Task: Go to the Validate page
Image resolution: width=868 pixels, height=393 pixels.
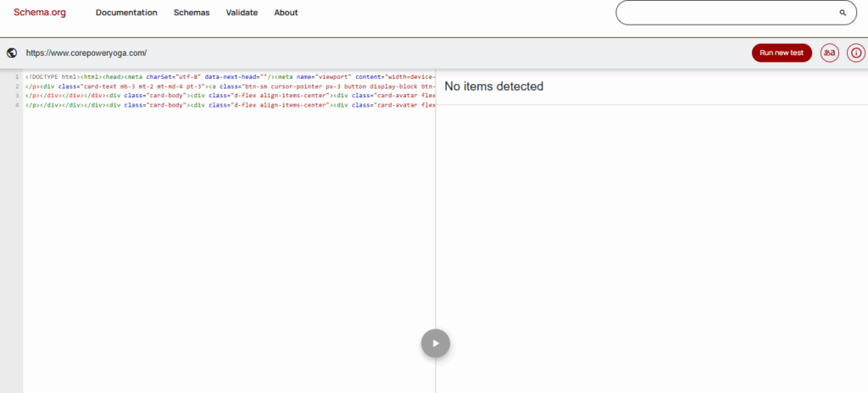Action: [242, 13]
